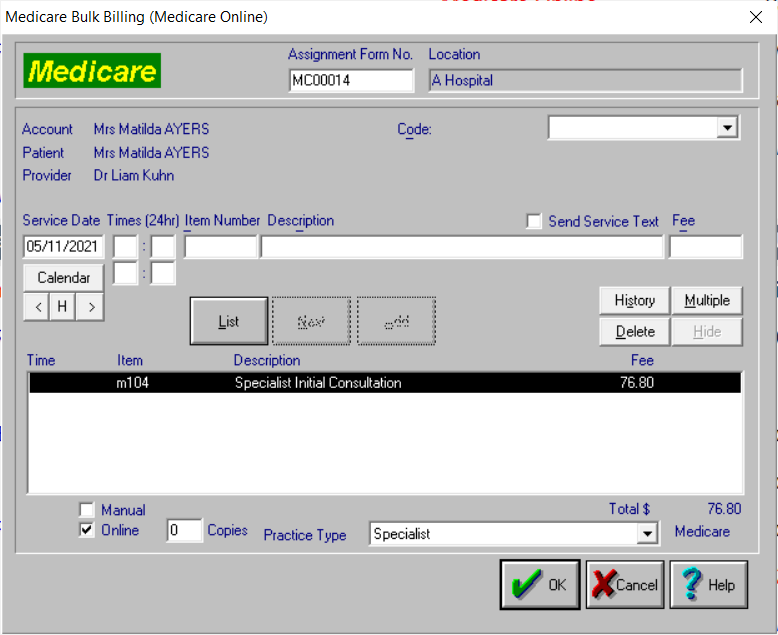Click the Location field A Hospital
Viewport: 778px width, 635px height.
pyautogui.click(x=585, y=80)
